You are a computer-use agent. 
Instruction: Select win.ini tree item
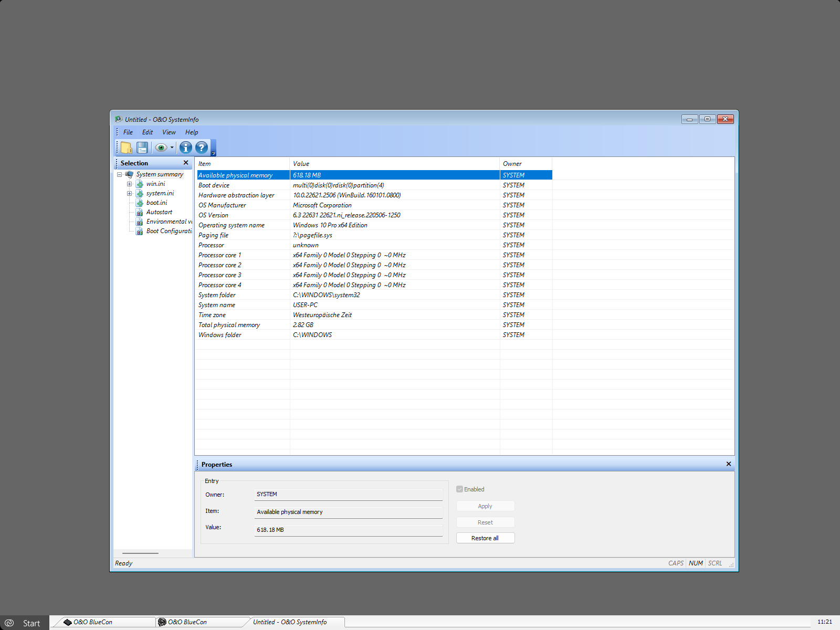pos(155,184)
